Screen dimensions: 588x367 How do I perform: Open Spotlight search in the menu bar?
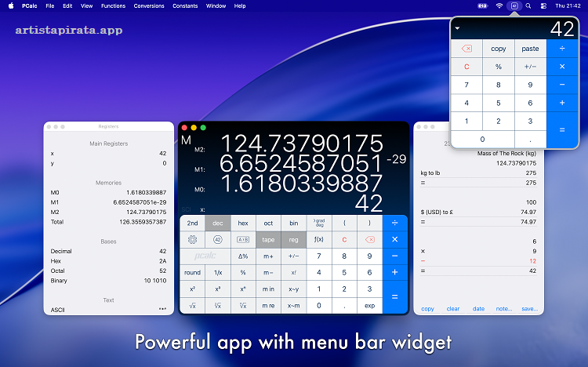[x=528, y=5]
